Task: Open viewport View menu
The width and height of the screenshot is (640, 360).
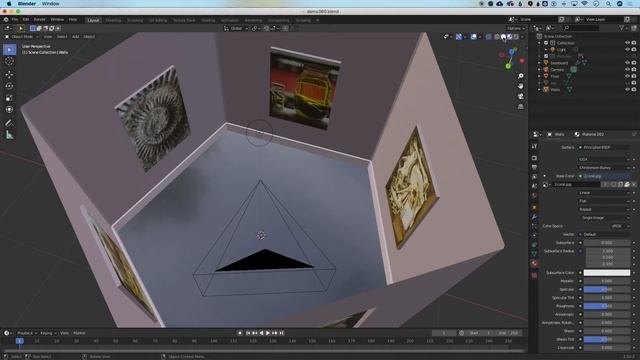Action: (x=48, y=37)
